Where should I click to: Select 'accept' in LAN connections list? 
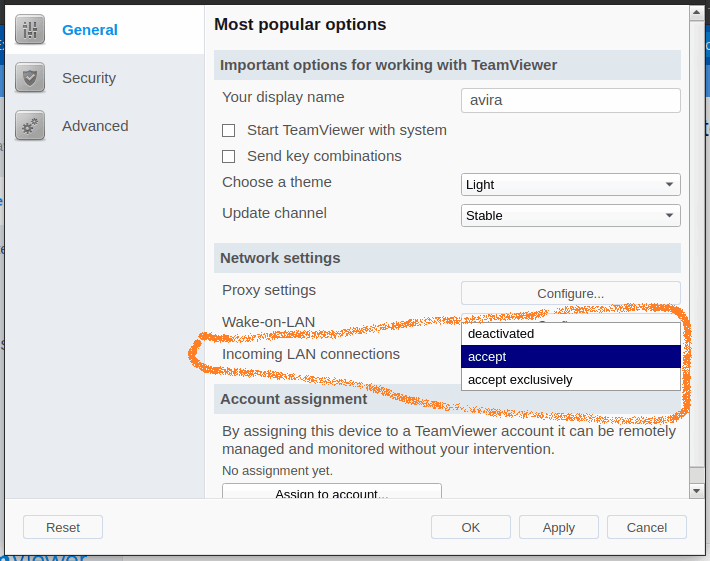571,357
